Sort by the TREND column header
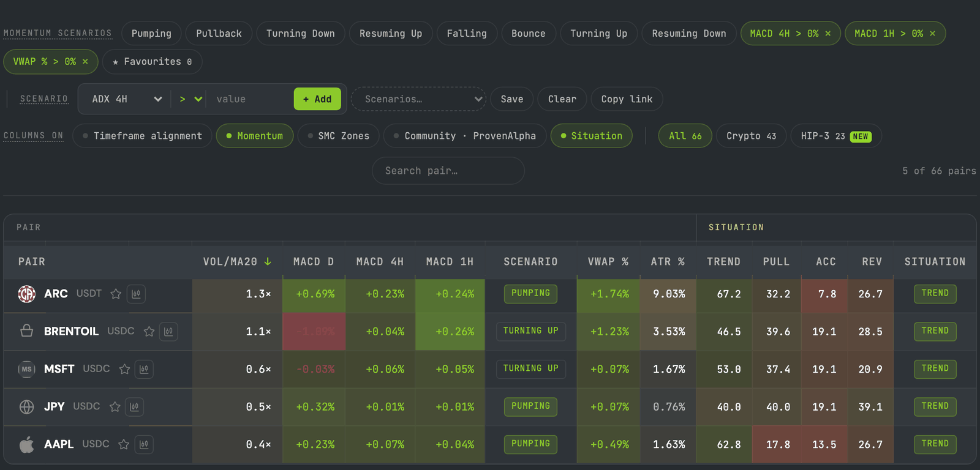The height and width of the screenshot is (470, 980). click(723, 262)
